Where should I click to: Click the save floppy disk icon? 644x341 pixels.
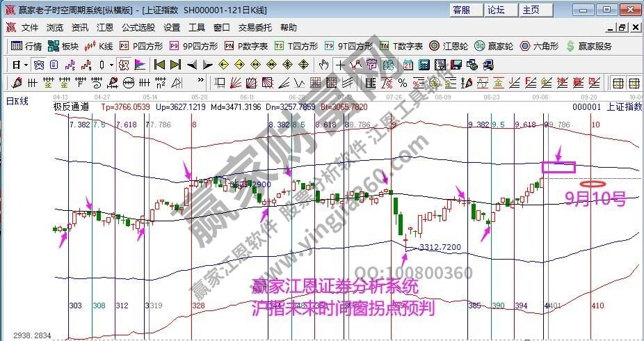(x=456, y=65)
